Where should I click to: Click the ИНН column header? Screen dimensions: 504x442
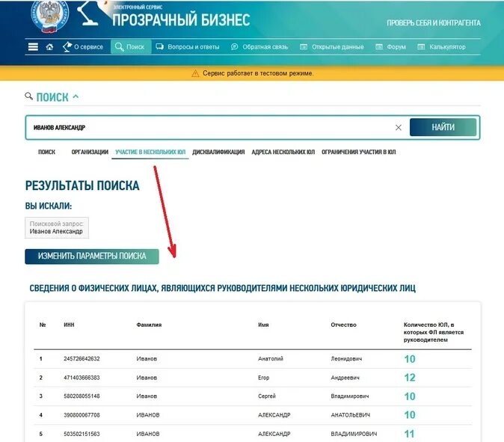tap(69, 325)
